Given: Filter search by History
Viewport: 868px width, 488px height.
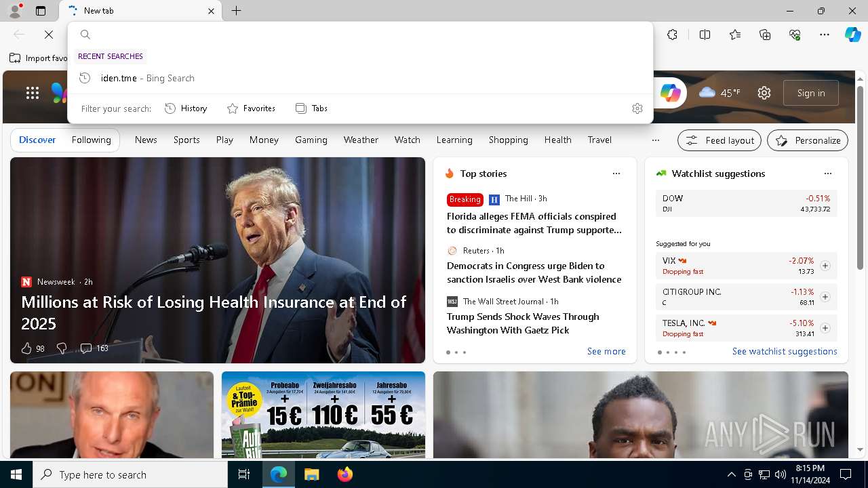Looking at the screenshot, I should pyautogui.click(x=186, y=108).
